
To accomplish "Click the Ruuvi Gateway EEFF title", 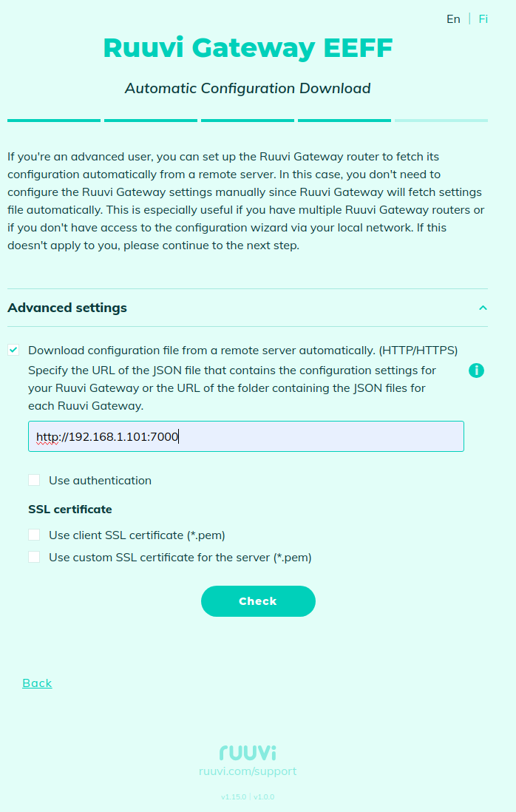I will tap(248, 48).
